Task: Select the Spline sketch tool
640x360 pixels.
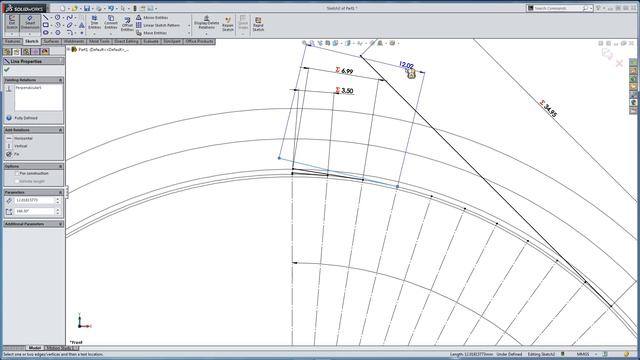Action: point(69,18)
